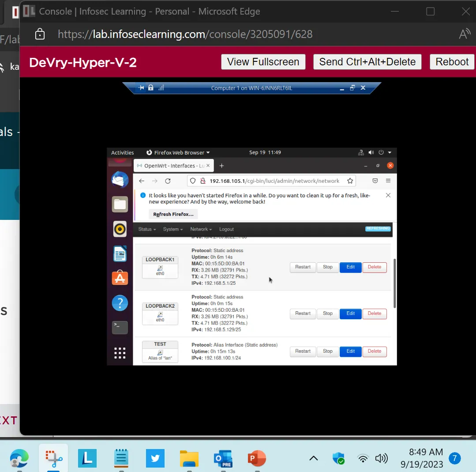Screen dimensions: 476x472
Task: Edit the LOOPBACK2 interface
Action: tap(350, 313)
